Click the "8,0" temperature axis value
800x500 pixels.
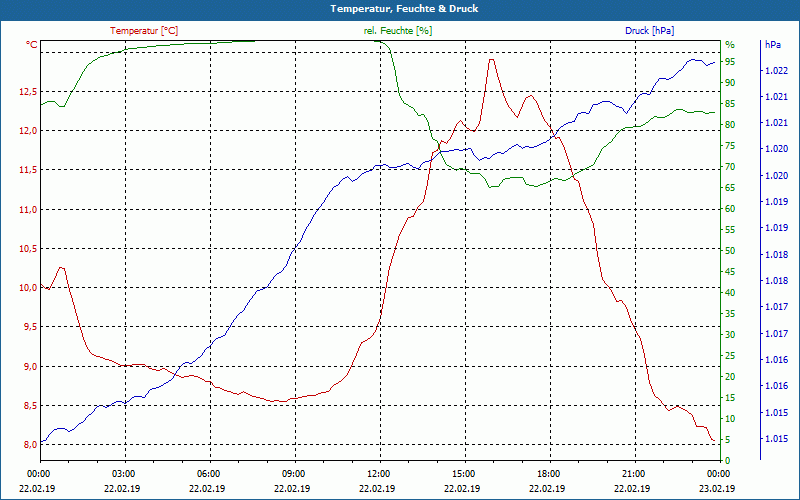pos(30,445)
